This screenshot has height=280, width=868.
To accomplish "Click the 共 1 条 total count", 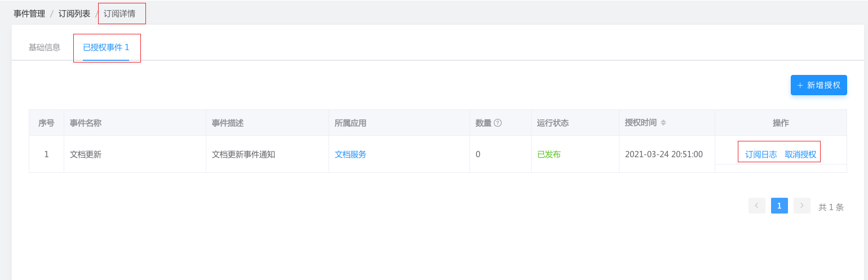I will point(831,207).
